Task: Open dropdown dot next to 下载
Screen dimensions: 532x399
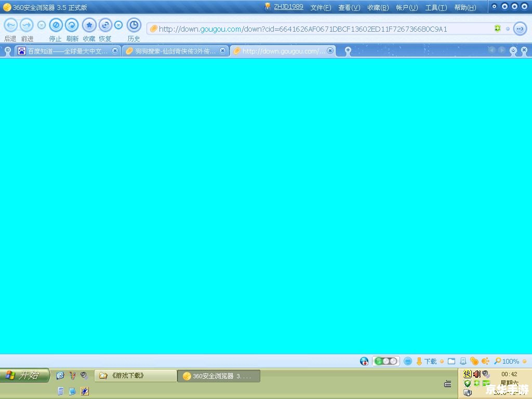Action: 442,362
